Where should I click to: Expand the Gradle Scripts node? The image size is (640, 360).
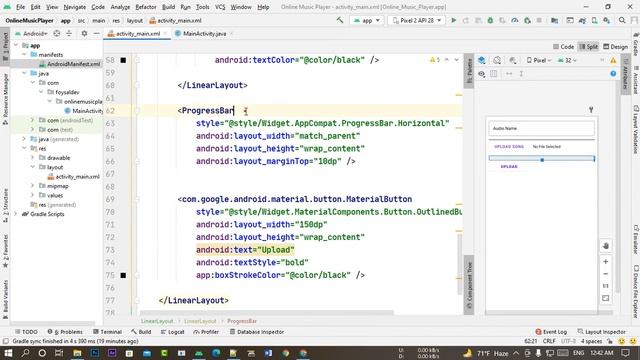16,214
